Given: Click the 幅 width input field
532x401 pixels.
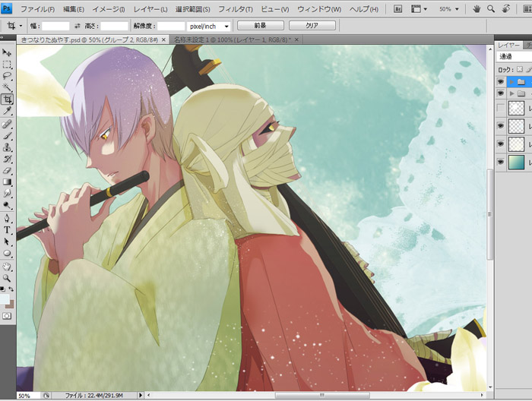Looking at the screenshot, I should (55, 26).
